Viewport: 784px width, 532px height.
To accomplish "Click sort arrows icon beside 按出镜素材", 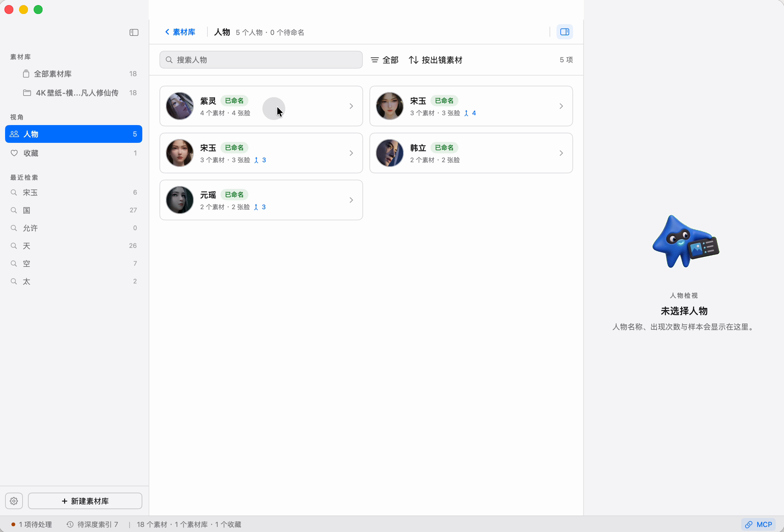I will pos(414,60).
